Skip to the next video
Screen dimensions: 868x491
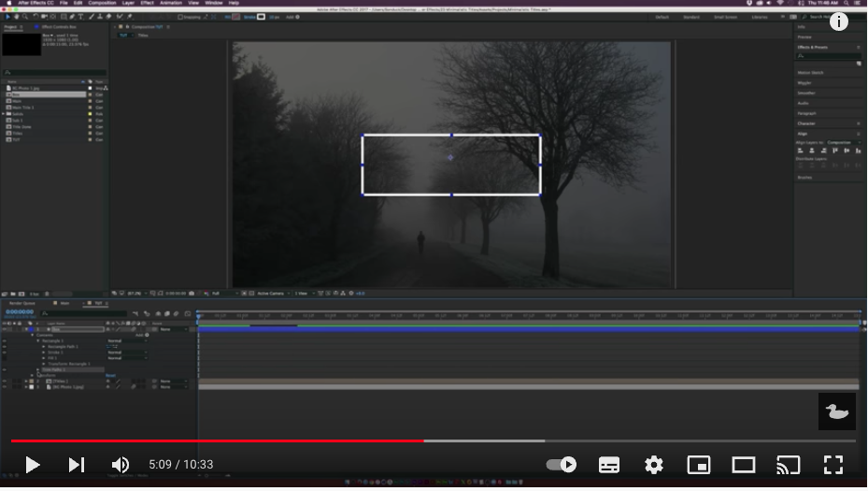coord(77,465)
